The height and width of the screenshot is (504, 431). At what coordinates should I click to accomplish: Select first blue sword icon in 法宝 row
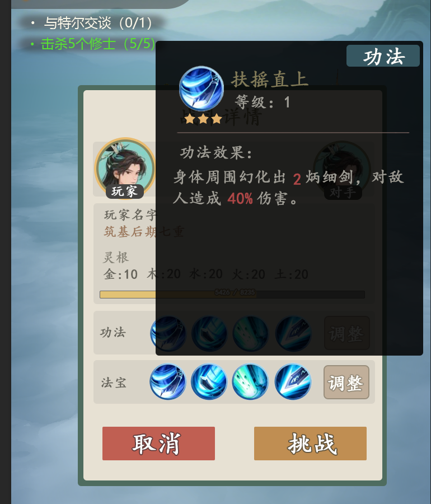coord(168,381)
